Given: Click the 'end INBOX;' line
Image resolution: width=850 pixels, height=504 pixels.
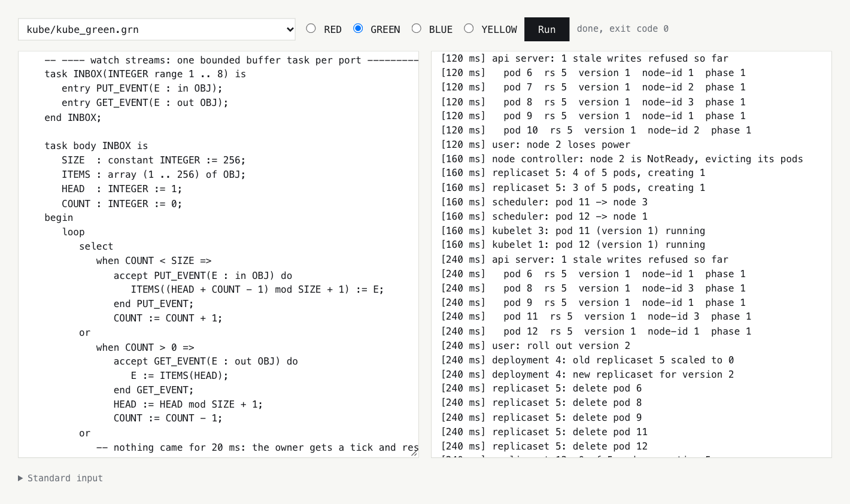Looking at the screenshot, I should (73, 117).
